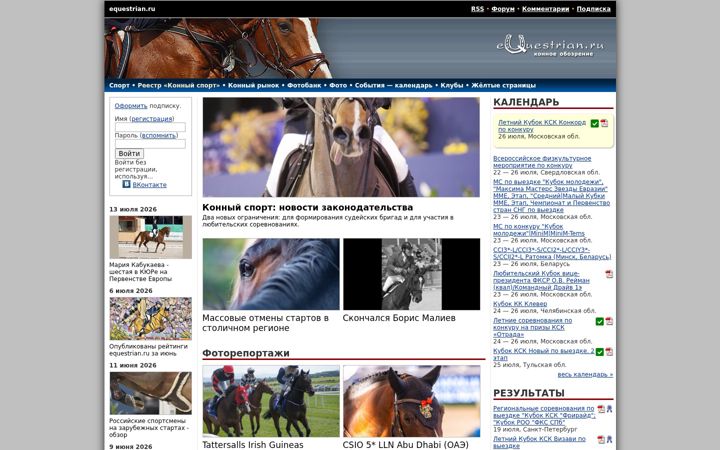Open PDF icon for Летний Кубок КСК Конкорд

pos(604,123)
